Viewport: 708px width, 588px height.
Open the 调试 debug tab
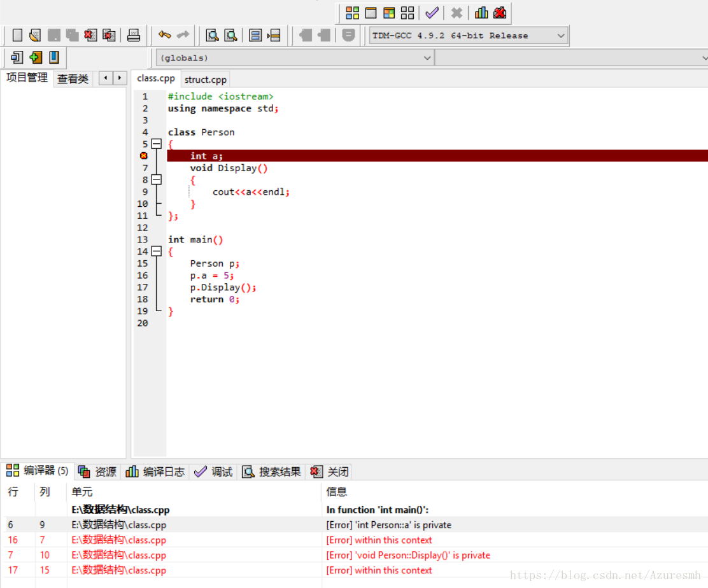213,472
